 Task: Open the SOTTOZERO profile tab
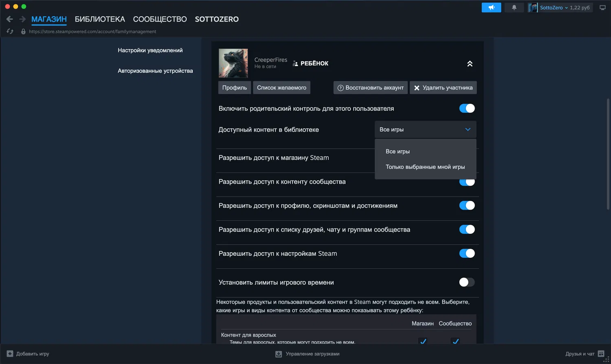click(x=217, y=19)
